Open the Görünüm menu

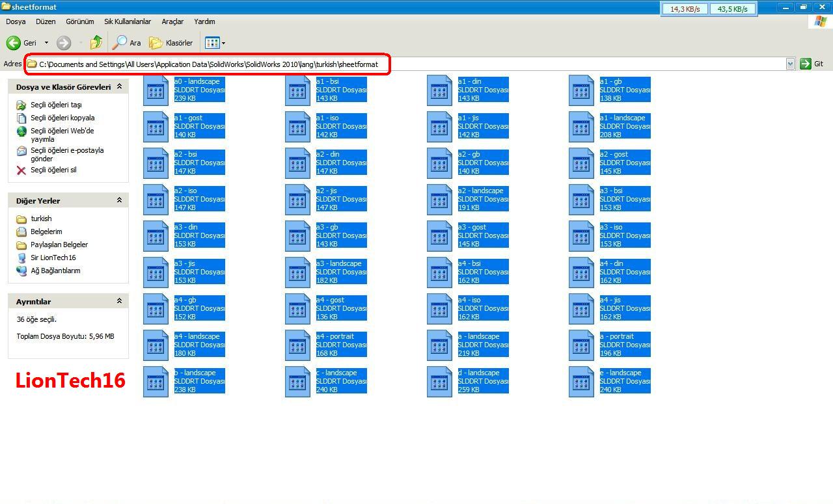80,21
